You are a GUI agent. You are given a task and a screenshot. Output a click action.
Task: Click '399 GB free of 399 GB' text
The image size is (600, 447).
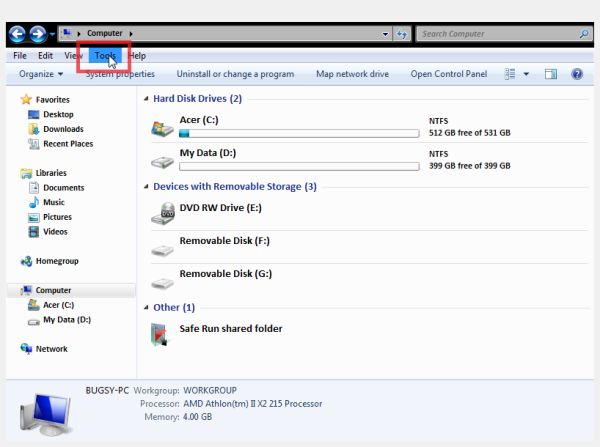click(470, 166)
